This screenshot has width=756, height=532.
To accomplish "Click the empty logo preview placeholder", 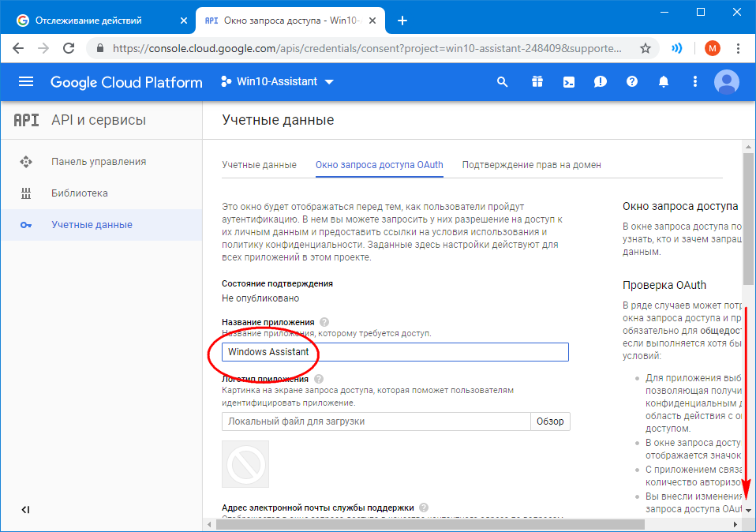I will [x=245, y=464].
